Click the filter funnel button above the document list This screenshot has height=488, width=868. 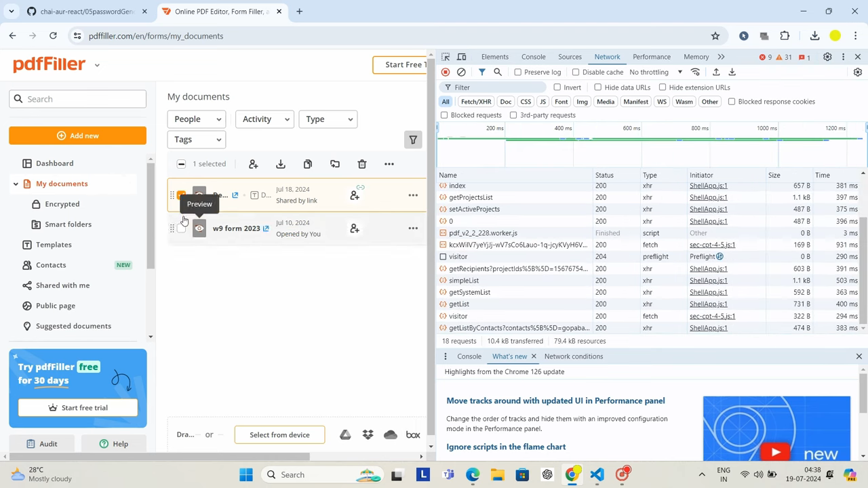tap(413, 140)
